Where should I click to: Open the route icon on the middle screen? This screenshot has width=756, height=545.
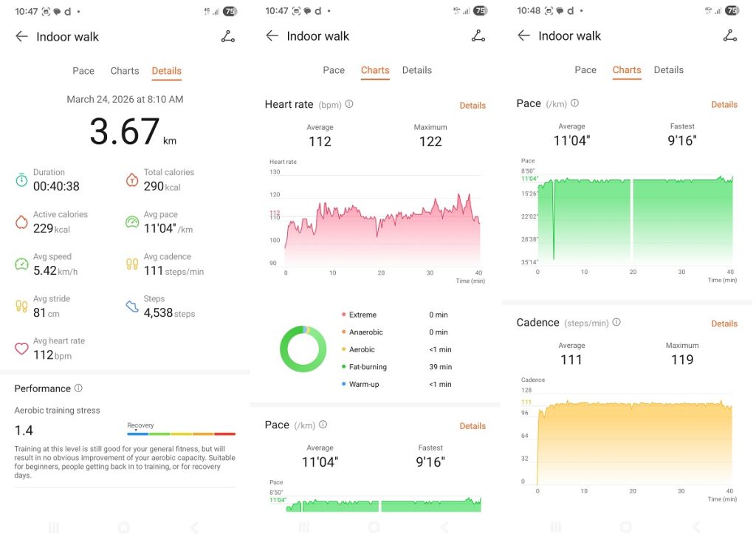[x=478, y=36]
